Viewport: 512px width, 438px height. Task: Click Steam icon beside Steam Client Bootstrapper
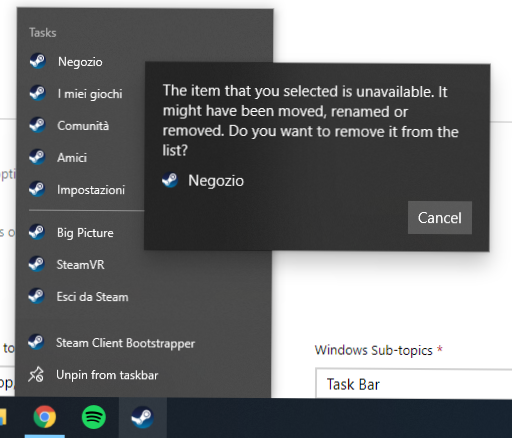pos(36,342)
